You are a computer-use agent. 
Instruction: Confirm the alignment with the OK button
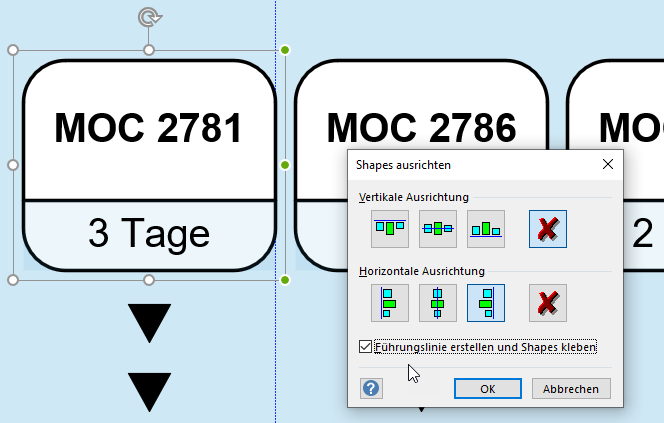pyautogui.click(x=487, y=388)
